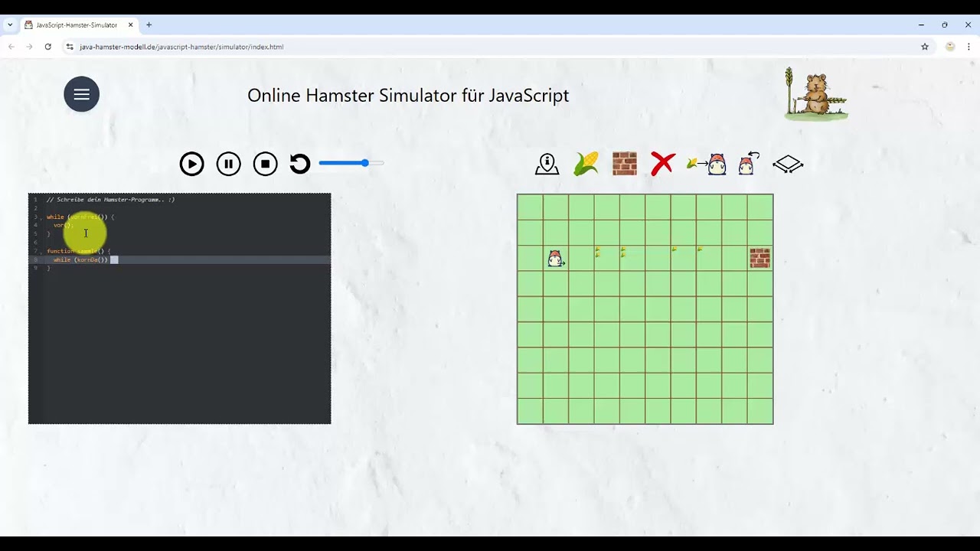Adjust the simulation speed slider
Image resolution: width=980 pixels, height=551 pixels.
point(351,163)
